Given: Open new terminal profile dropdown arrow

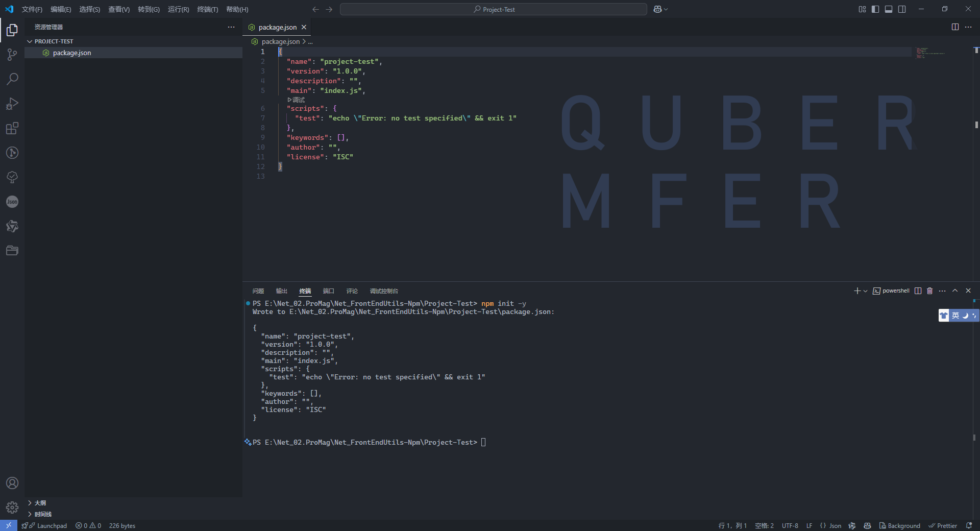Looking at the screenshot, I should [865, 291].
